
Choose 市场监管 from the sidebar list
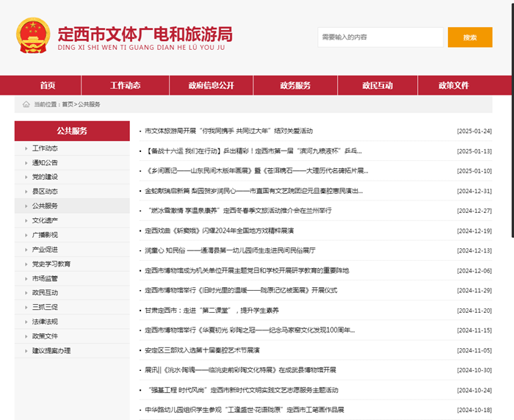pyautogui.click(x=46, y=278)
